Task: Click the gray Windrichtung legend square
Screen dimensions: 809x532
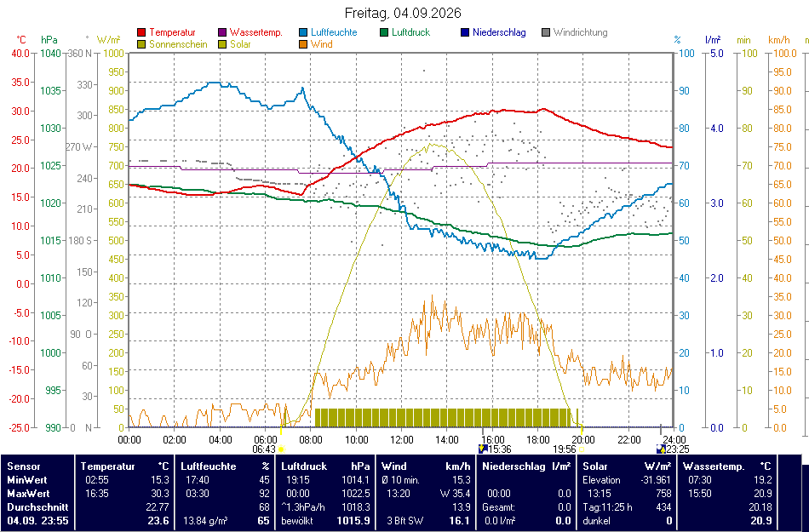Action: coord(545,32)
